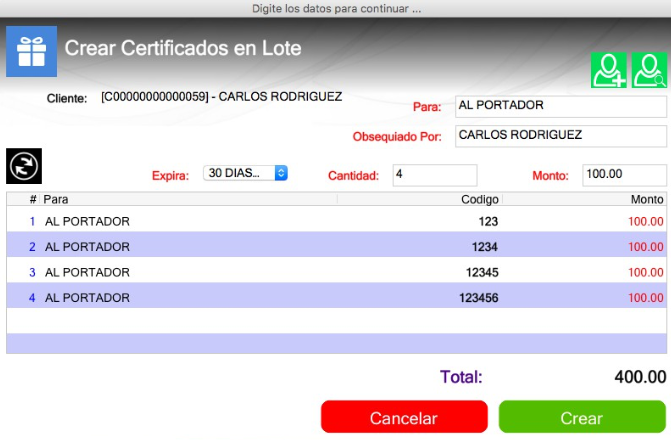Viewport: 671px width, 440px height.
Task: Select row 4 AL PORTADOR
Action: click(336, 297)
